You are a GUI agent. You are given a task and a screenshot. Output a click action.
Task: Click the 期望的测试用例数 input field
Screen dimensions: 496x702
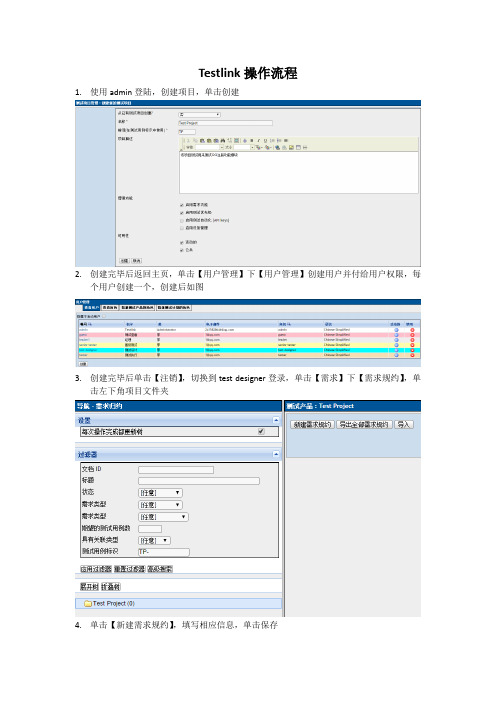(x=150, y=529)
